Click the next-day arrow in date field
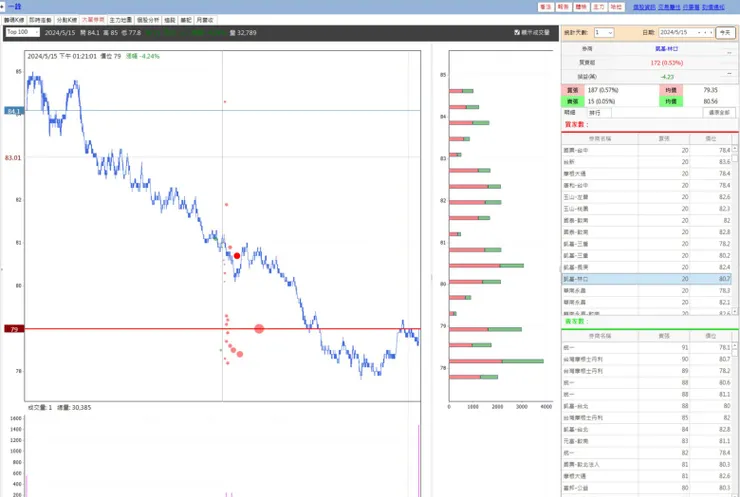Image resolution: width=740 pixels, height=497 pixels. click(x=711, y=33)
